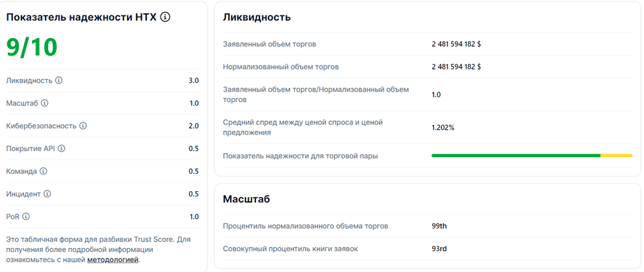
Task: Click PoR score value 1.0
Action: pos(194,217)
